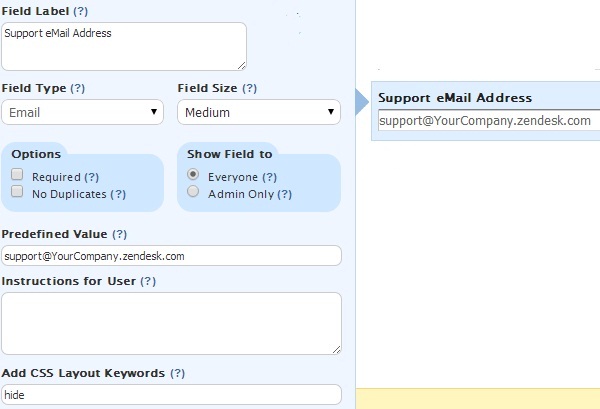The width and height of the screenshot is (600, 409).
Task: Select the Everyone radio button
Action: [x=193, y=176]
